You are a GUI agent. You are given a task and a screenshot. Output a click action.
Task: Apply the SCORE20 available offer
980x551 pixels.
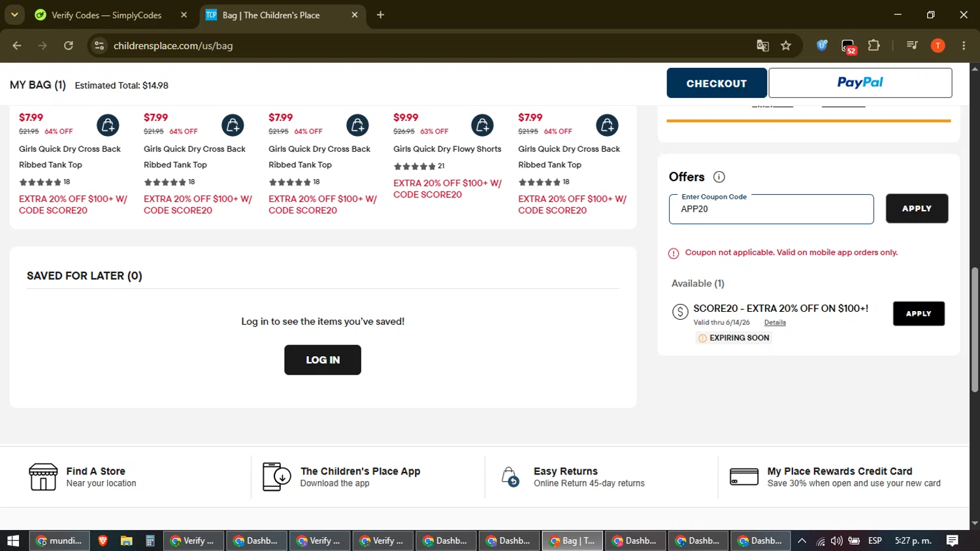pos(919,314)
